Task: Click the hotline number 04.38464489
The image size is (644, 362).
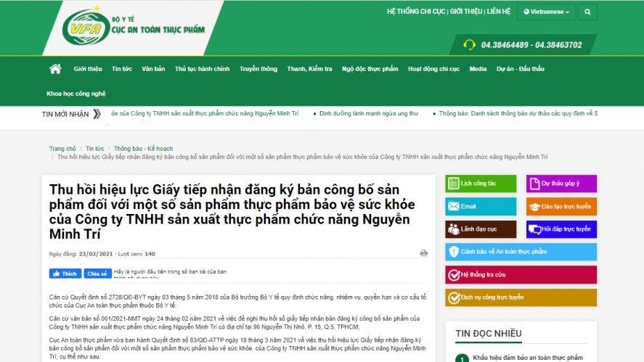Action: click(x=505, y=45)
